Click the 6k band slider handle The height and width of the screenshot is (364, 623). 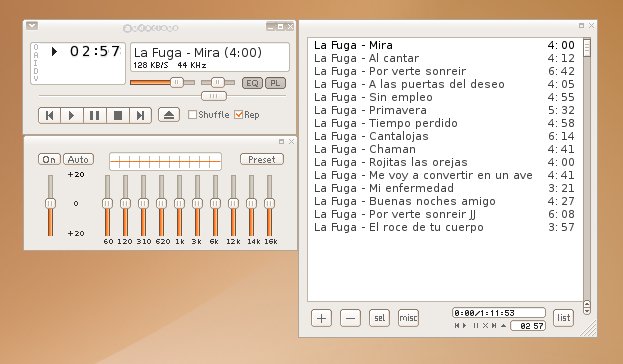click(215, 203)
